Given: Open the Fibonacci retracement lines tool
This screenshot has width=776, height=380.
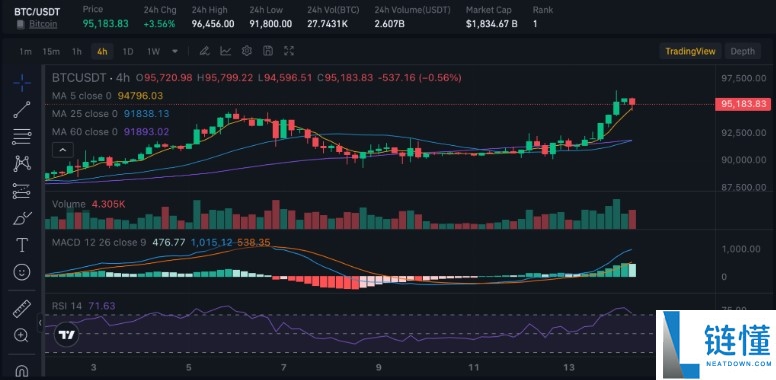Looking at the screenshot, I should (x=22, y=137).
